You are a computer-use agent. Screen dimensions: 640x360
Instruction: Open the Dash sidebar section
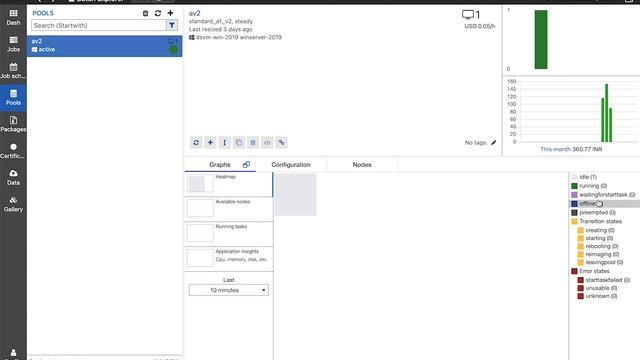[x=13, y=18]
